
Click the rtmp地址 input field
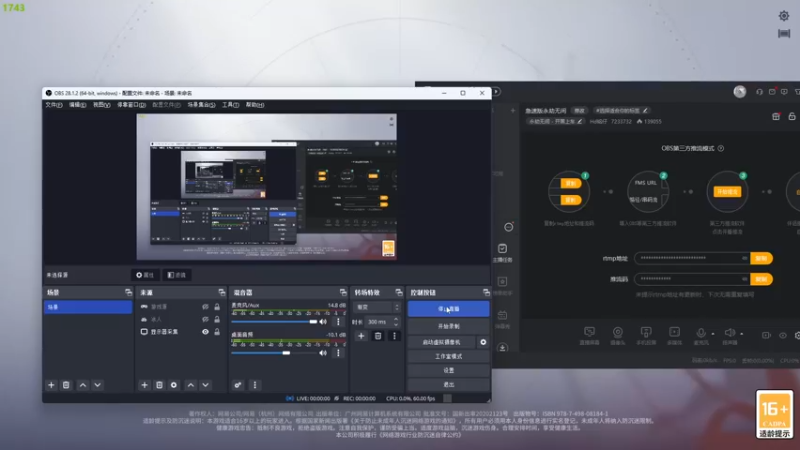coord(692,258)
